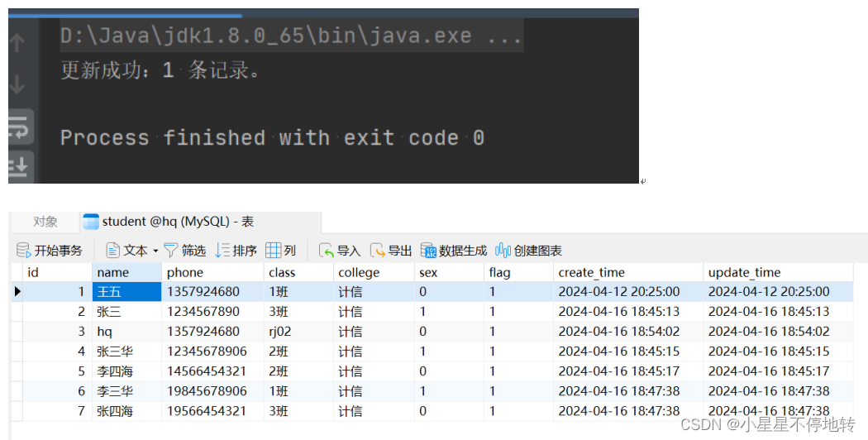
Task: Click phone cell 19566454321
Action: click(x=212, y=411)
